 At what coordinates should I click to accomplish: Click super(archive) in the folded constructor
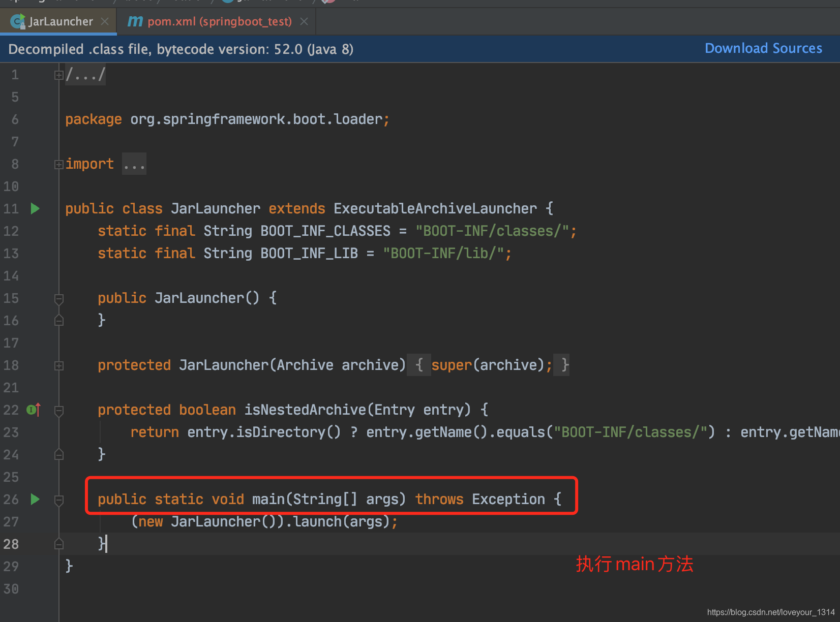point(488,365)
